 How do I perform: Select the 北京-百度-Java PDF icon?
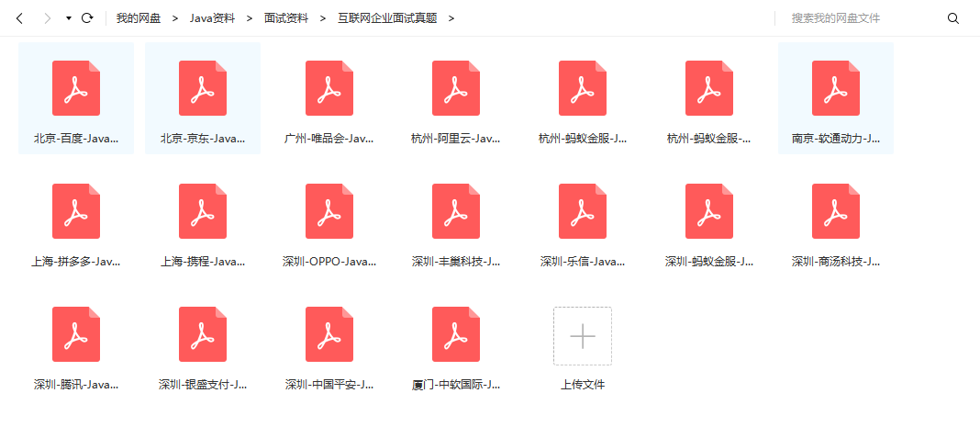point(76,88)
